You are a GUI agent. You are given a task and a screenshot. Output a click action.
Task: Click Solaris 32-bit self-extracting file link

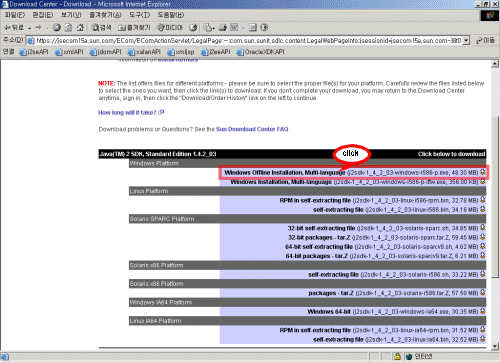(x=321, y=228)
